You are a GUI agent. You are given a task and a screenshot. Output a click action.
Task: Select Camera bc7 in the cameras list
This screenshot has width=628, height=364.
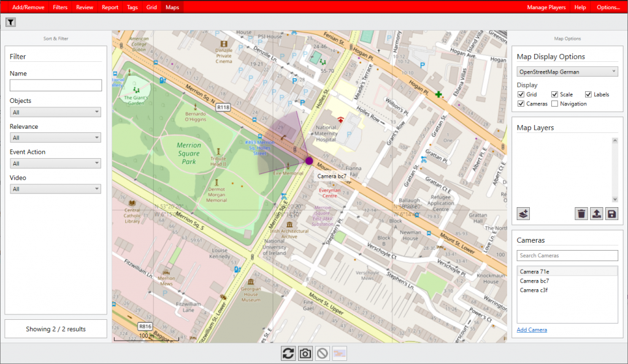coord(567,281)
